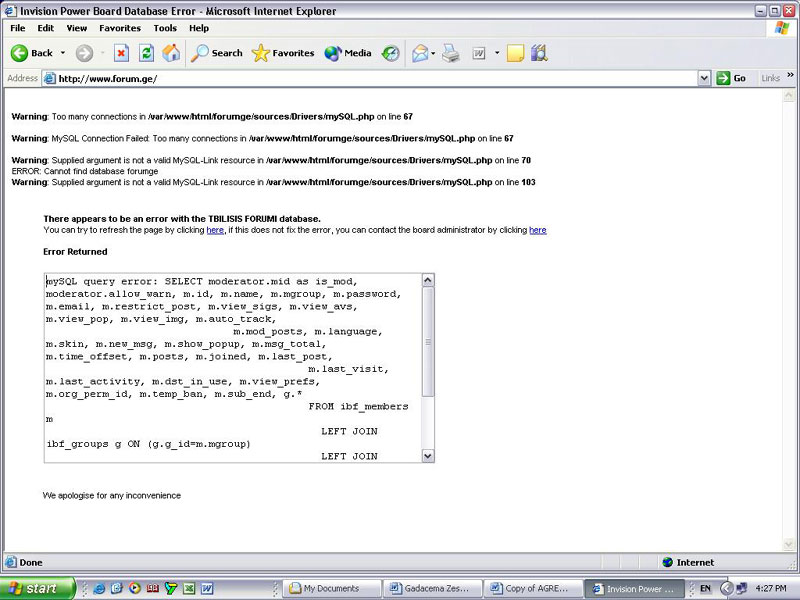Launch Excel from Quick Launch

[189, 588]
